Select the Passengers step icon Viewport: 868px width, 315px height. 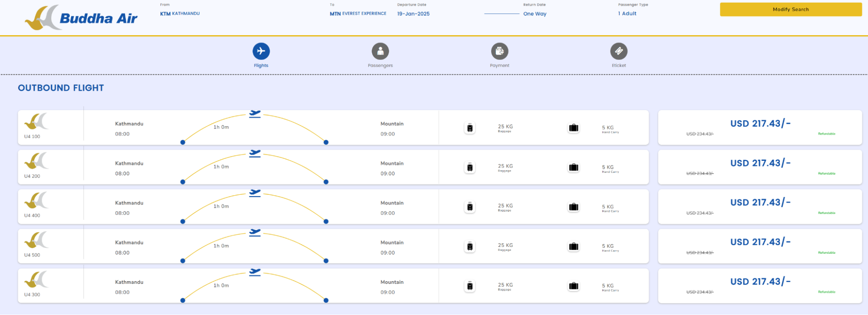[380, 51]
